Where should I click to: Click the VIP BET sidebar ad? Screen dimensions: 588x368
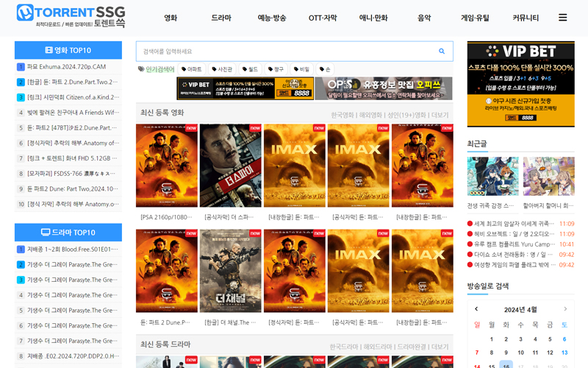521,84
